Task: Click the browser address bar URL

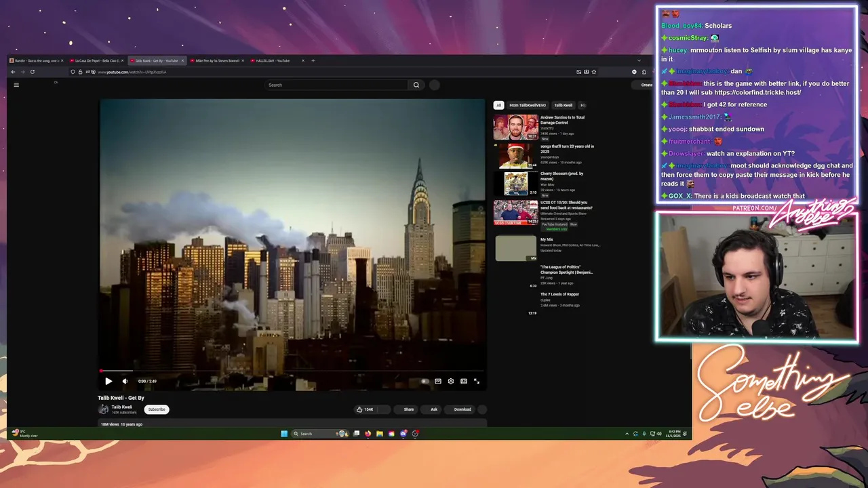Action: click(x=132, y=72)
